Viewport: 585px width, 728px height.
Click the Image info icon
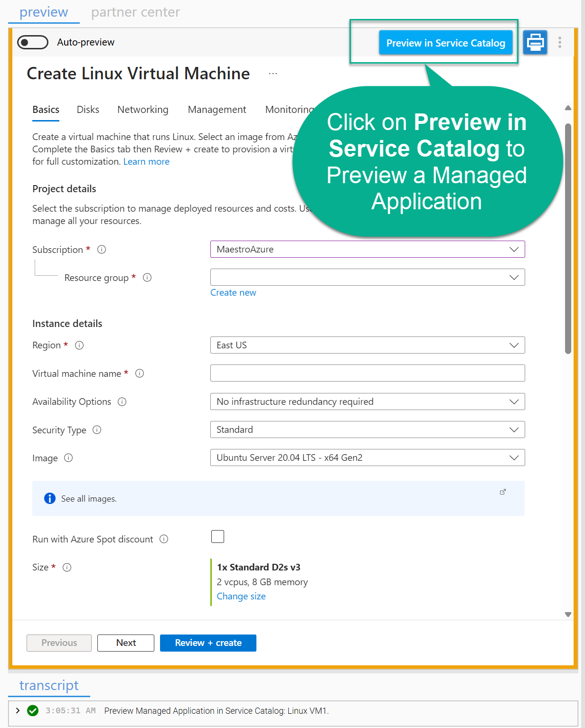pyautogui.click(x=68, y=458)
